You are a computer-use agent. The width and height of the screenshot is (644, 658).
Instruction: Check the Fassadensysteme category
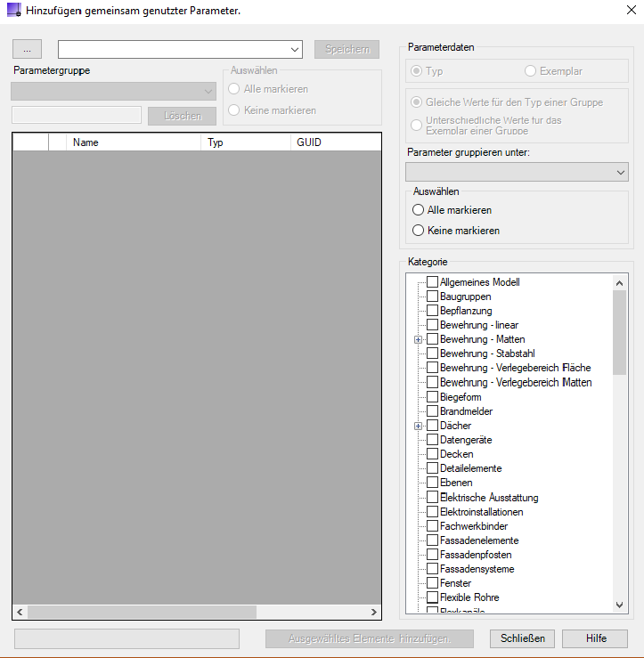coord(432,569)
